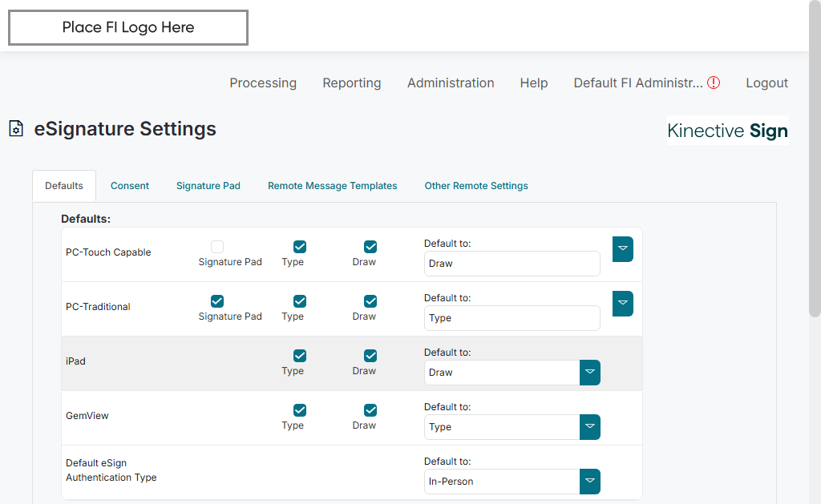The width and height of the screenshot is (821, 504).
Task: Switch to the Consent tab
Action: [130, 186]
